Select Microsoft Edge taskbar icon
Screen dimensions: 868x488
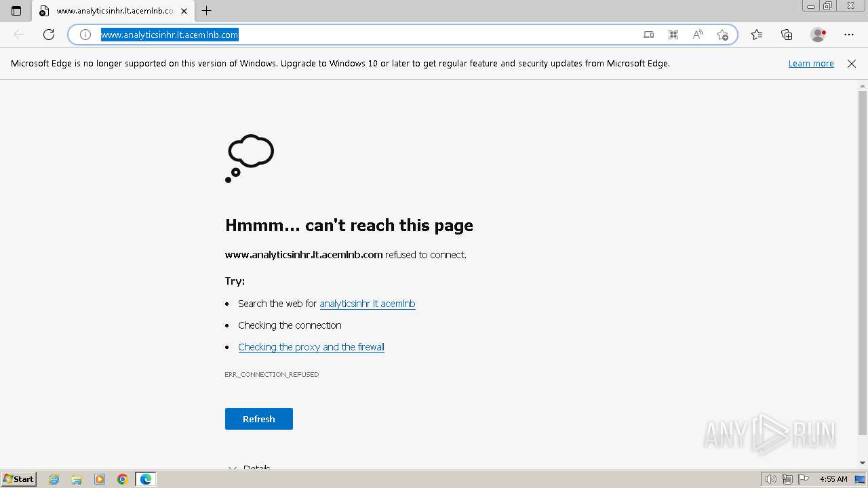pos(146,479)
